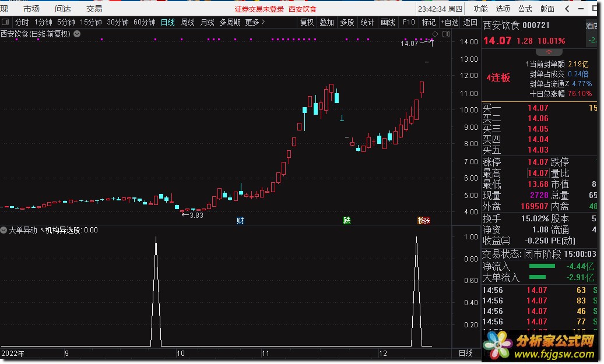Switch to 周线 weekly chart
Image resolution: width=604 pixels, height=364 pixels.
188,22
